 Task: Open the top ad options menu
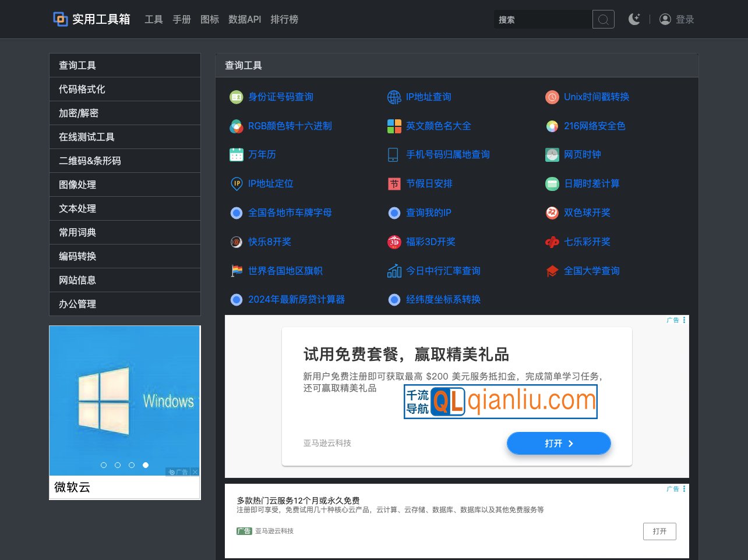(x=685, y=320)
